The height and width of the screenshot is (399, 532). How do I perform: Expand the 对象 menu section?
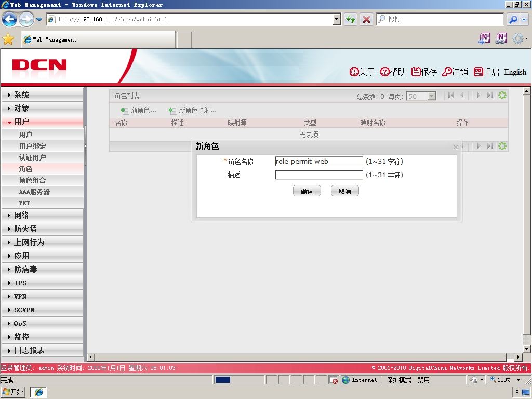tap(43, 108)
